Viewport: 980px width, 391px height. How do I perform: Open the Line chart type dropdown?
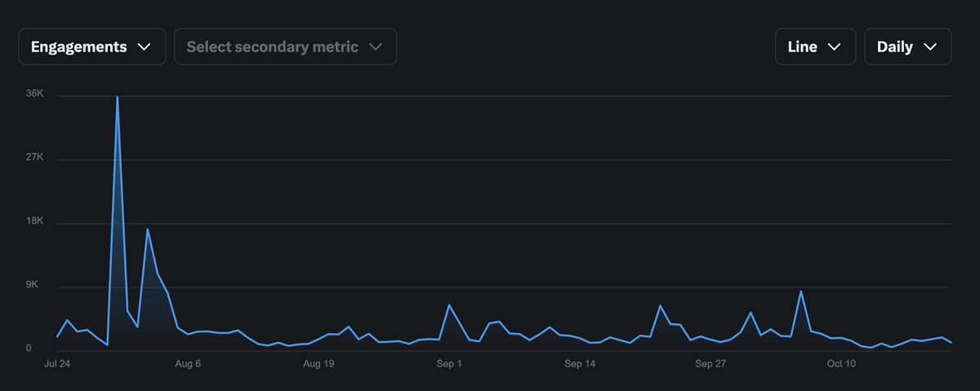(x=815, y=47)
